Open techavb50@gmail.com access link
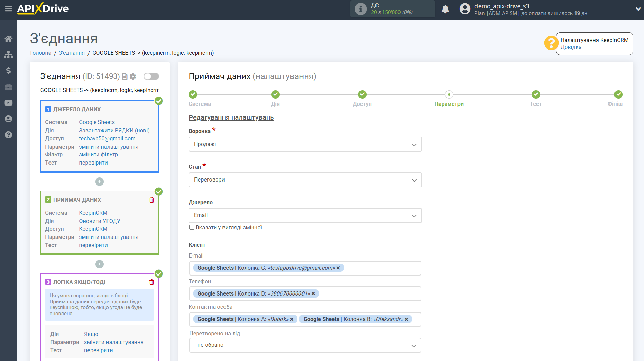This screenshot has width=644, height=361. pyautogui.click(x=107, y=138)
